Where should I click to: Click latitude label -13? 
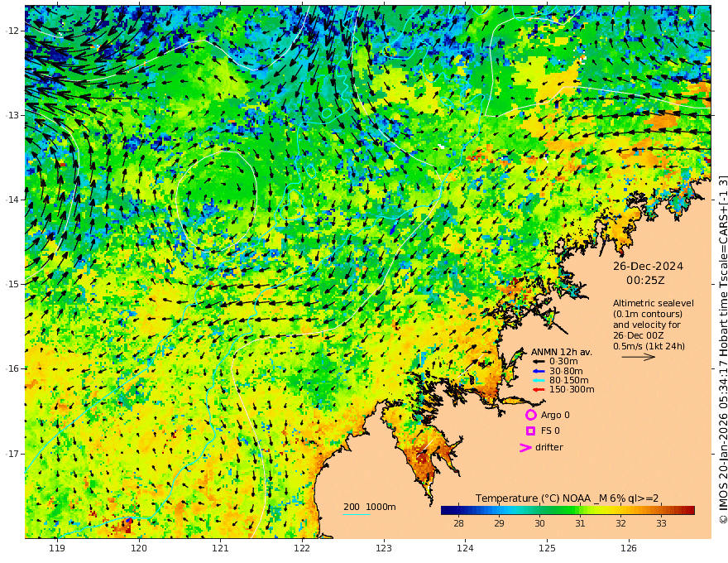tap(12, 115)
